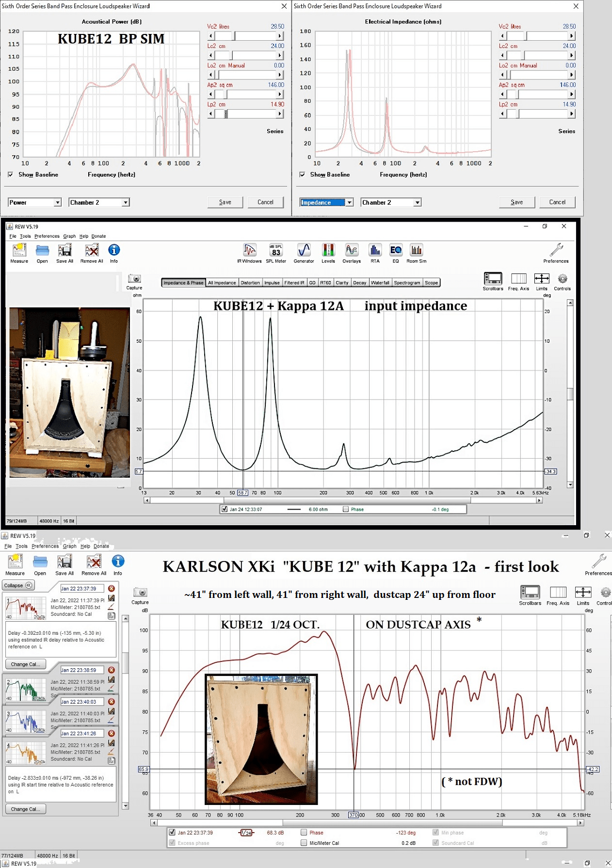Click the Ap2 sq cm slider track, left wizard
This screenshot has height=868, width=612.
coord(245,94)
